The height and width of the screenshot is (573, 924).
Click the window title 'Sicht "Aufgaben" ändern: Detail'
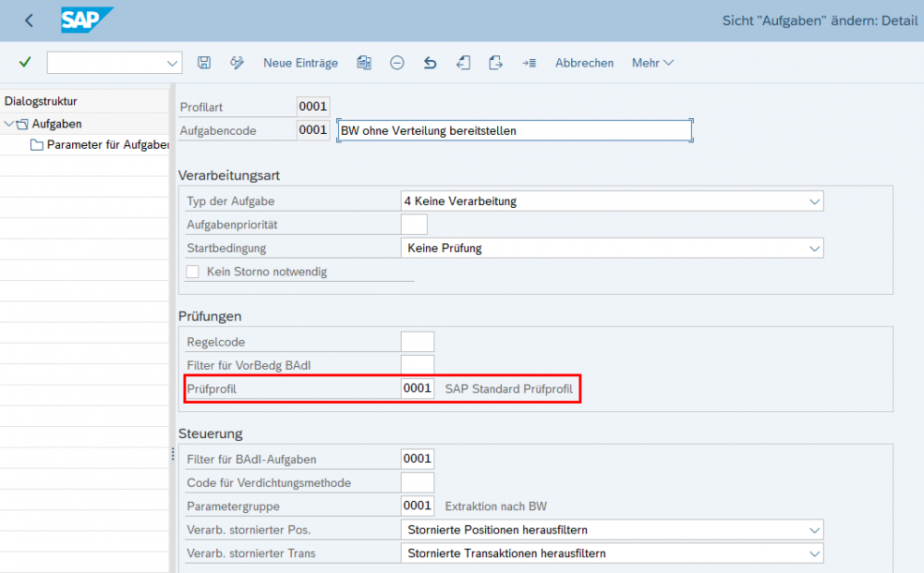tap(820, 21)
